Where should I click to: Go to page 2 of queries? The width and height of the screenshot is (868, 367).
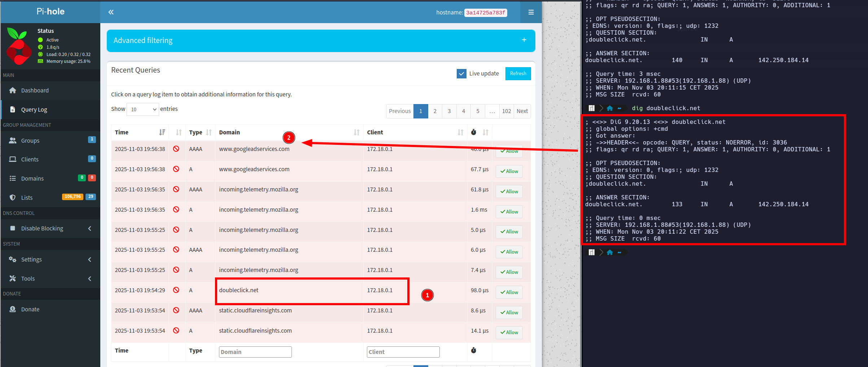point(435,111)
